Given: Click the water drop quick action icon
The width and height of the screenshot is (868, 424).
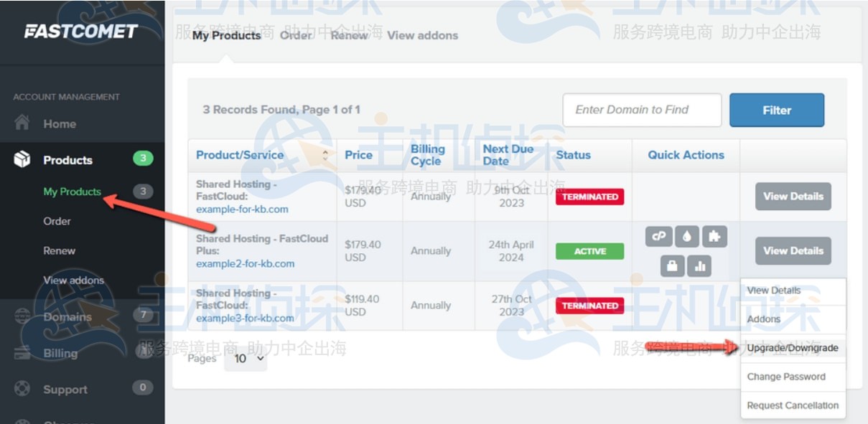Looking at the screenshot, I should click(686, 237).
